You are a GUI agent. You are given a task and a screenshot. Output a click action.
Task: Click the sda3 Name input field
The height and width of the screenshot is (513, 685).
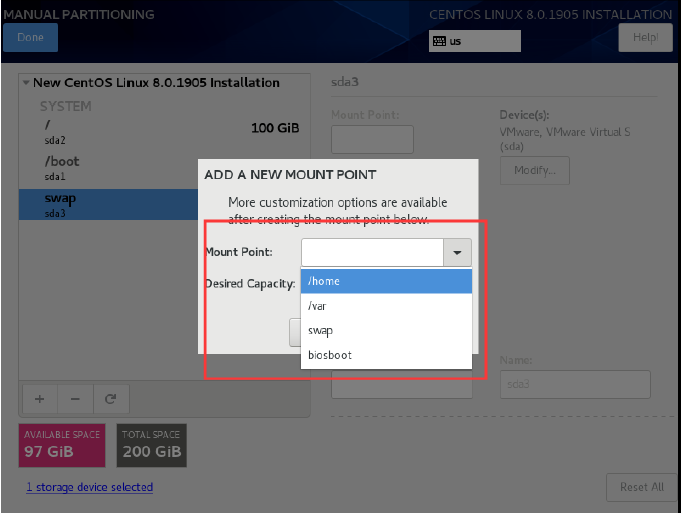[575, 384]
